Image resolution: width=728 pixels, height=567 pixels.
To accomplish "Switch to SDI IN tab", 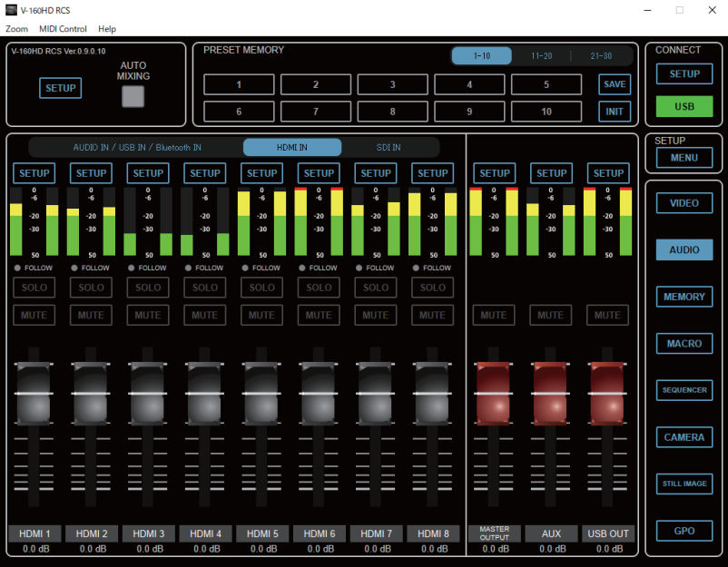I will [389, 147].
